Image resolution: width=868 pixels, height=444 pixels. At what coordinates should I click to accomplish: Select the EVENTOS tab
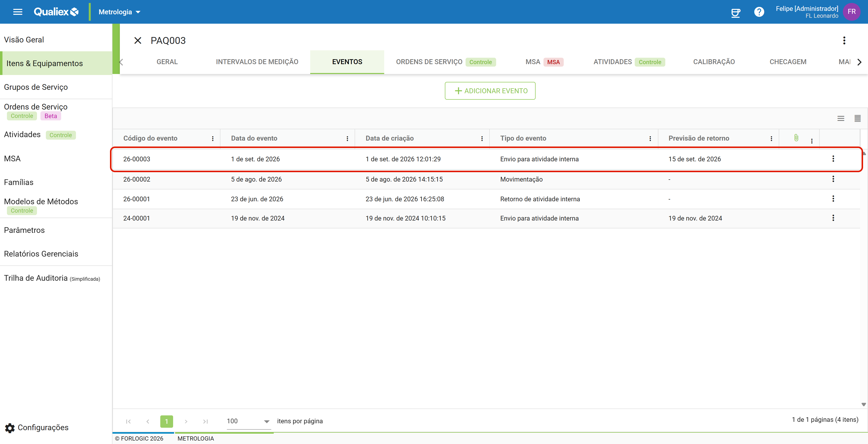pos(347,62)
